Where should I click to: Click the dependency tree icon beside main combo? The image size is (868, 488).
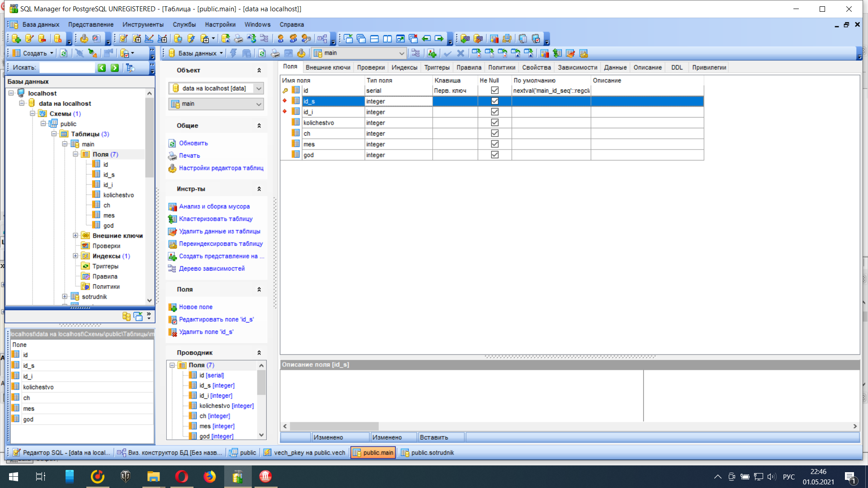click(415, 53)
